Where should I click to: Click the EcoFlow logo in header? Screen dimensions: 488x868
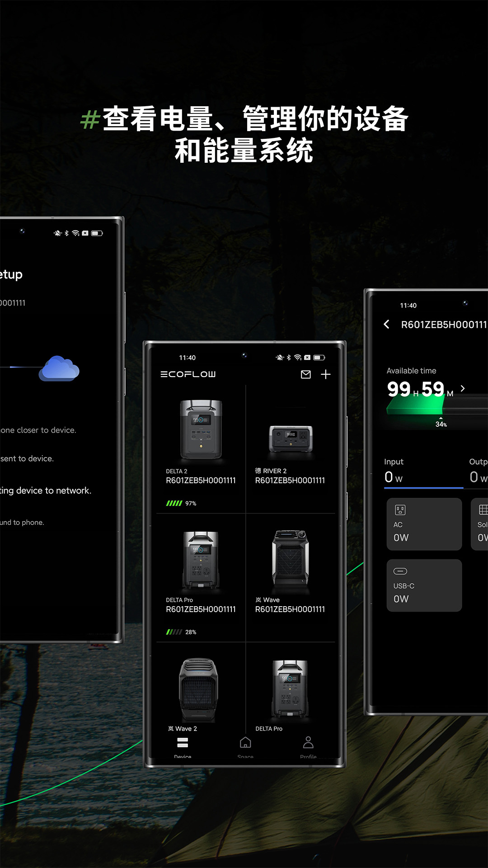[188, 374]
